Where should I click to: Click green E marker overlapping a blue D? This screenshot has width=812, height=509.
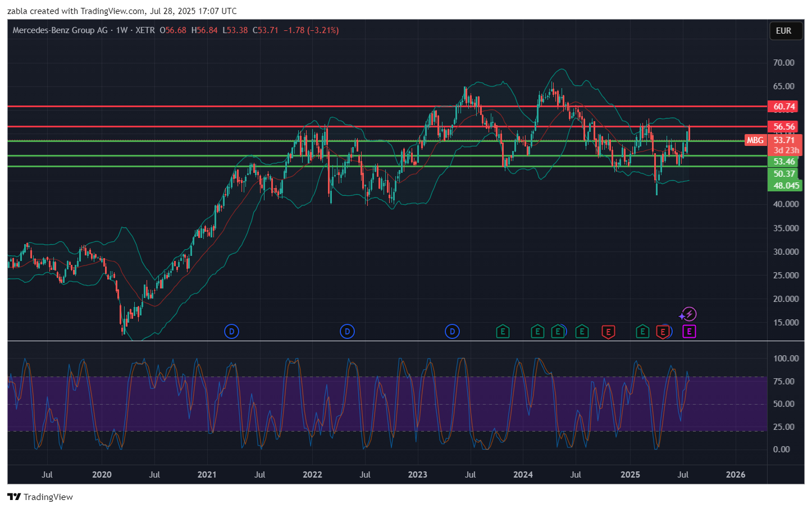pos(558,332)
